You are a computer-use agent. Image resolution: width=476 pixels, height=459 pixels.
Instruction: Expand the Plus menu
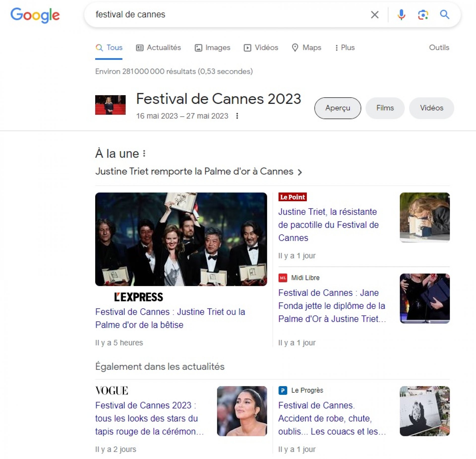pos(345,48)
